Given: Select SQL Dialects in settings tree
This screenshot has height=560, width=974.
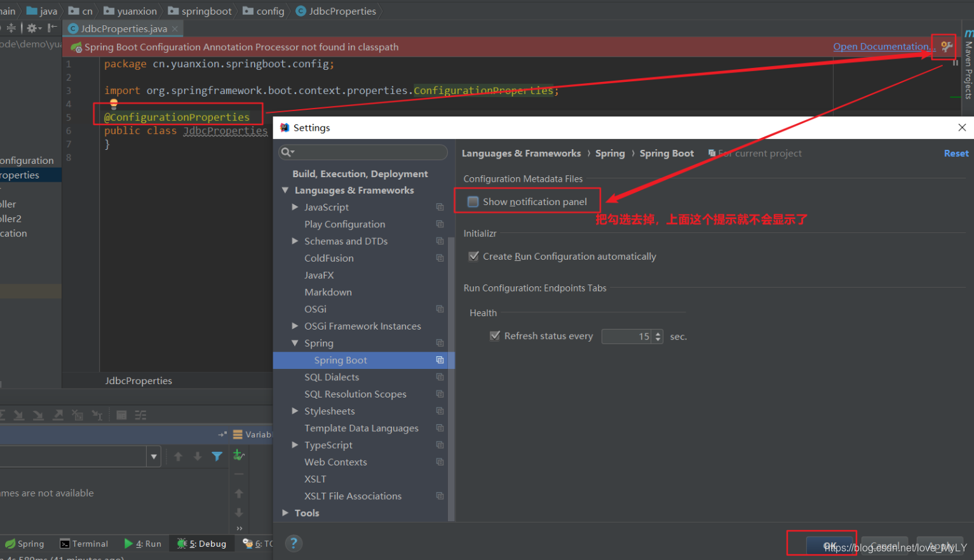Looking at the screenshot, I should click(x=332, y=377).
